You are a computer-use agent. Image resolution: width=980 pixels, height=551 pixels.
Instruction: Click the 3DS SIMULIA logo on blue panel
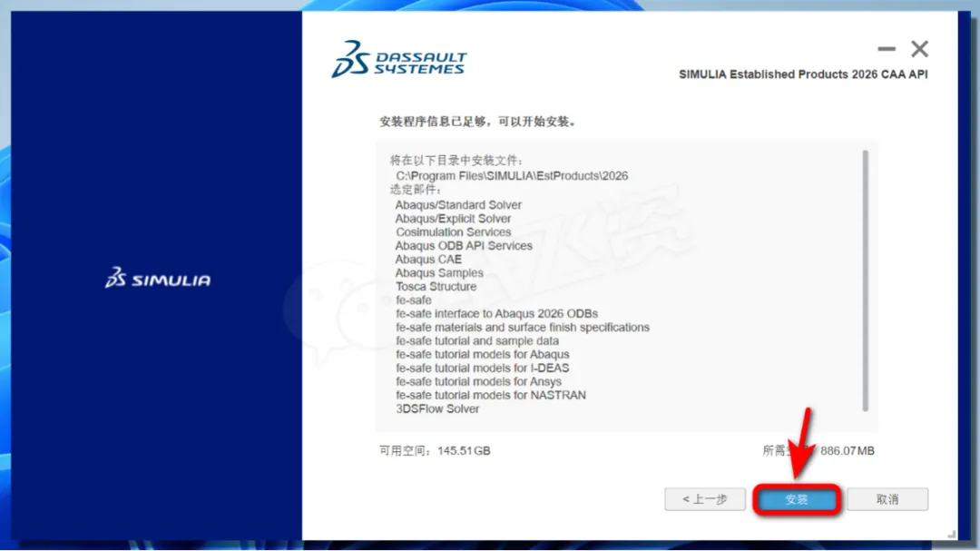[158, 278]
